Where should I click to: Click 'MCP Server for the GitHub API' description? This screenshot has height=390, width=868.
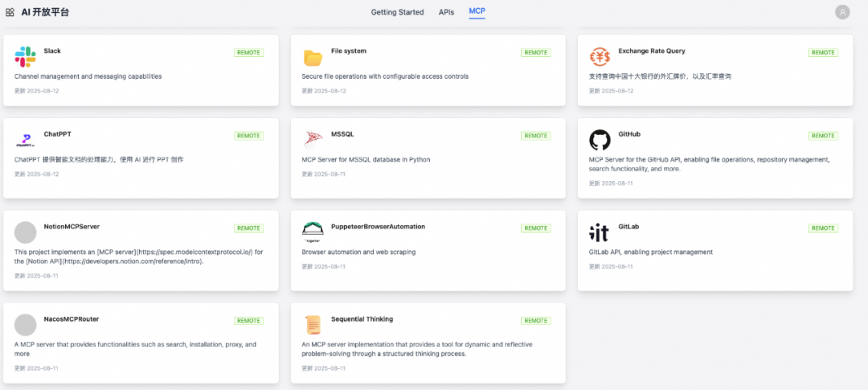[x=710, y=164]
